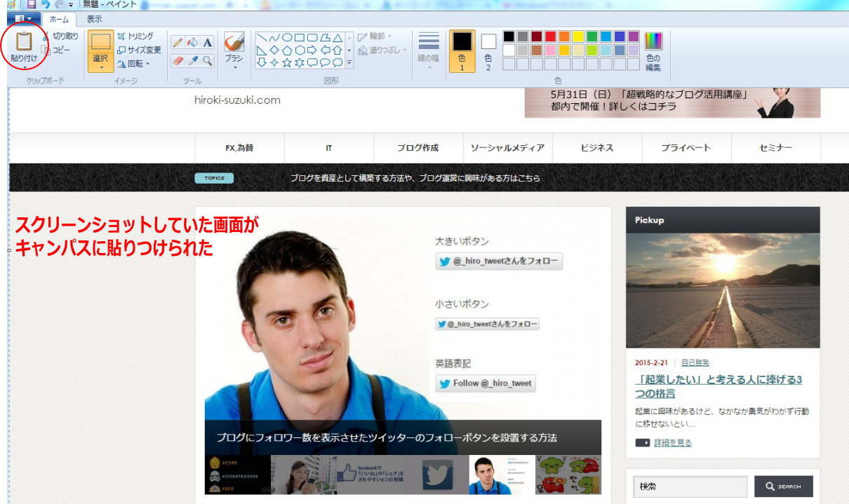Select the Curve shape

click(274, 37)
